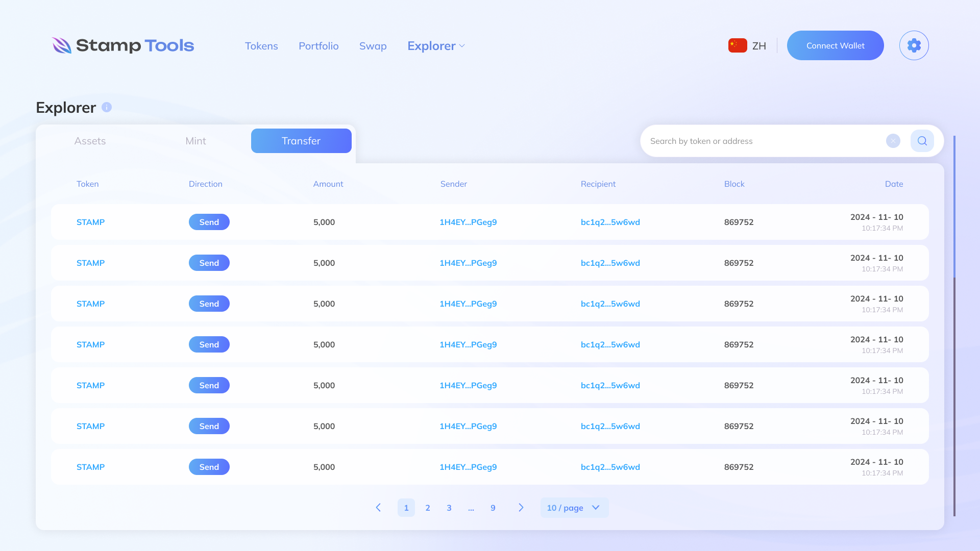Screen dimensions: 980x551
Task: Click the Date column header
Action: click(894, 184)
